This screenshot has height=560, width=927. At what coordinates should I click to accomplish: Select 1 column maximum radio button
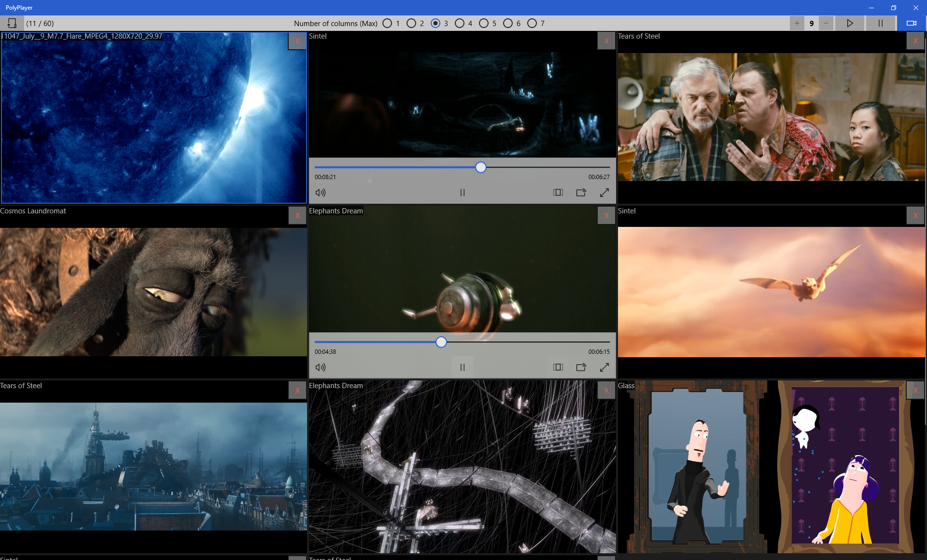pos(387,23)
